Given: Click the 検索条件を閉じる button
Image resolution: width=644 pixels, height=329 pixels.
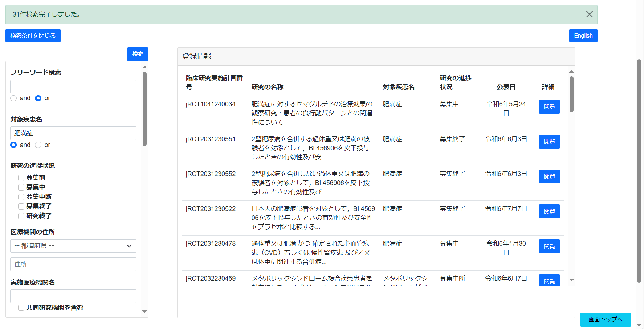Looking at the screenshot, I should point(33,36).
